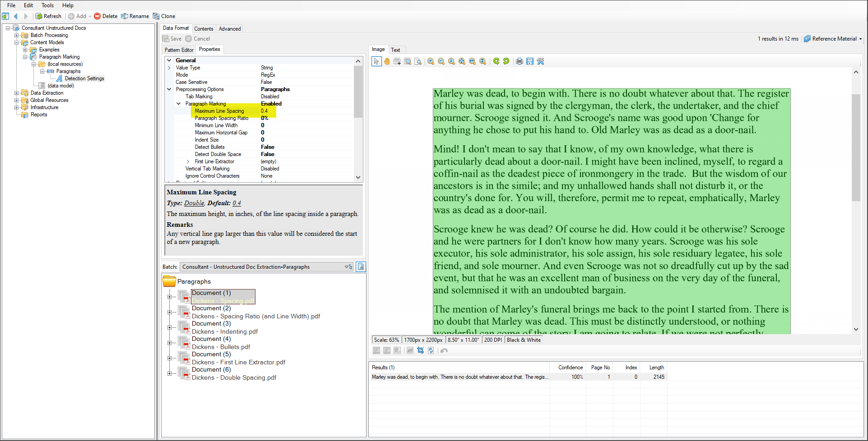Switch to the Pattern Editor tab
The height and width of the screenshot is (441, 868).
(x=179, y=50)
